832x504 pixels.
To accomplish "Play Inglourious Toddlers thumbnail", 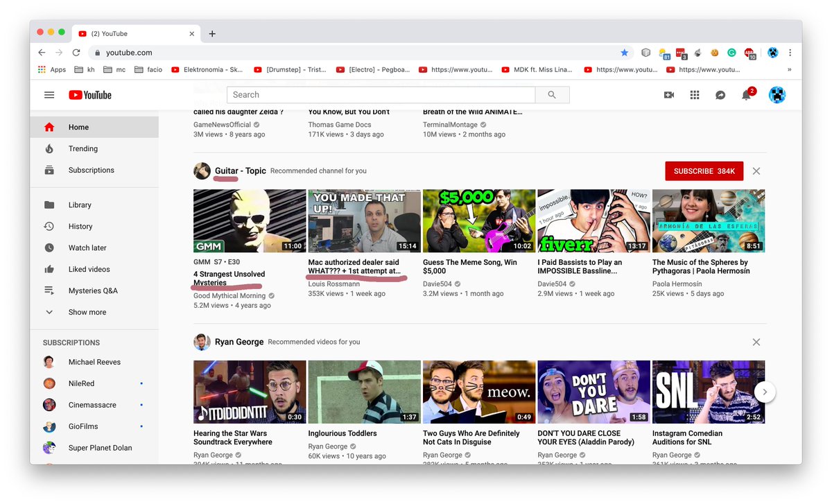I will pos(365,392).
